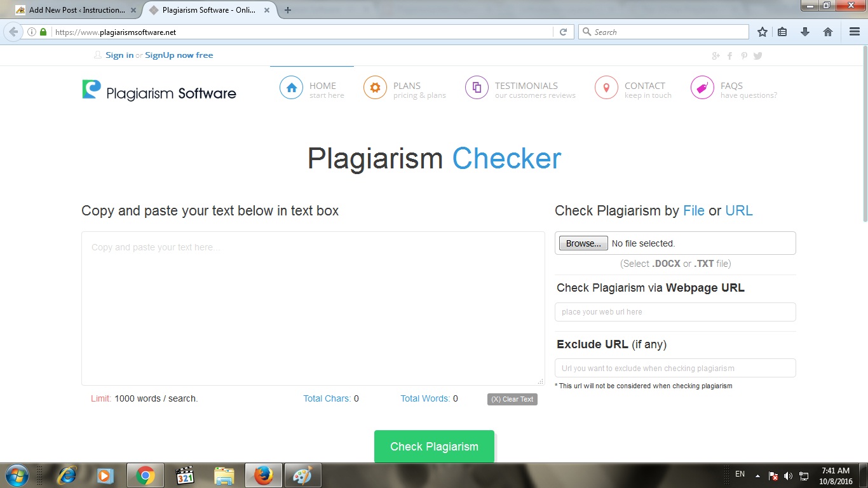The width and height of the screenshot is (868, 488).
Task: Show bookmarks list icon in toolbar
Action: pos(782,32)
